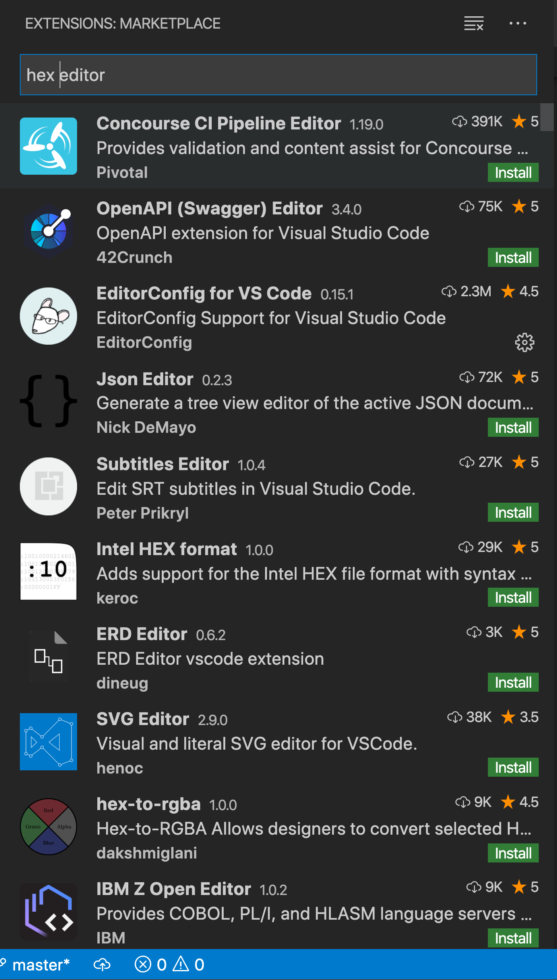The width and height of the screenshot is (557, 980).
Task: Click SVG Editor 3.5 star rating
Action: point(520,717)
